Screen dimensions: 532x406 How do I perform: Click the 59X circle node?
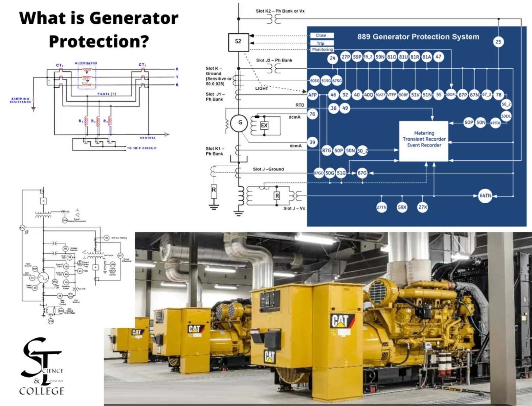[402, 207]
